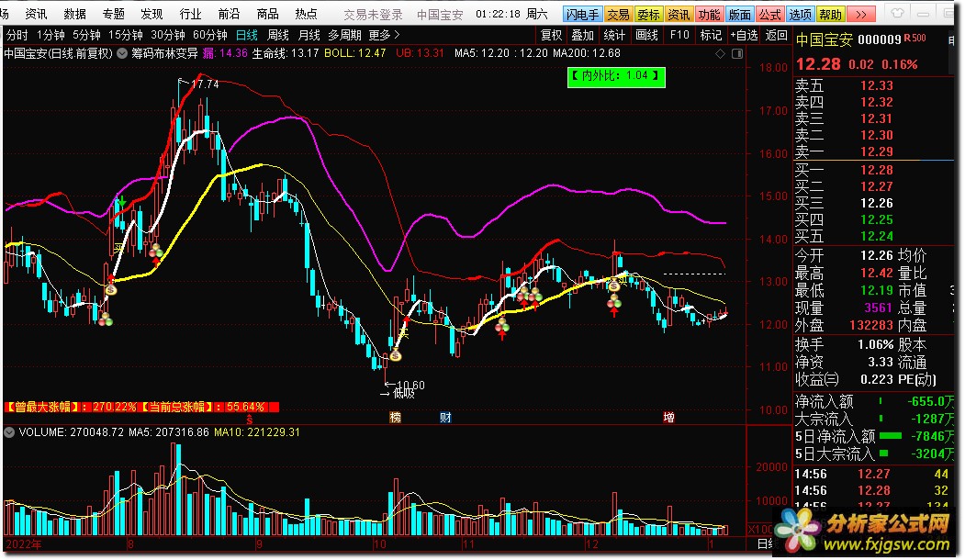Click the 10.60 low price label
The height and width of the screenshot is (560, 965).
click(410, 386)
